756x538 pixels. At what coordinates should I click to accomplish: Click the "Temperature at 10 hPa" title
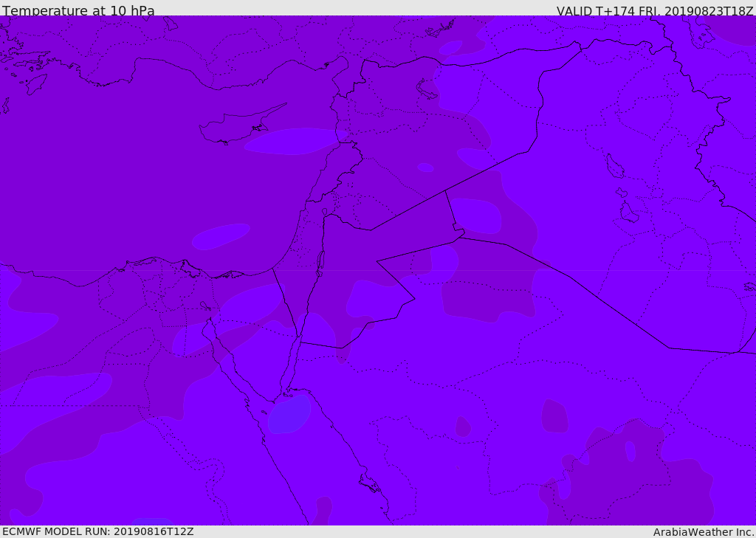coord(78,11)
